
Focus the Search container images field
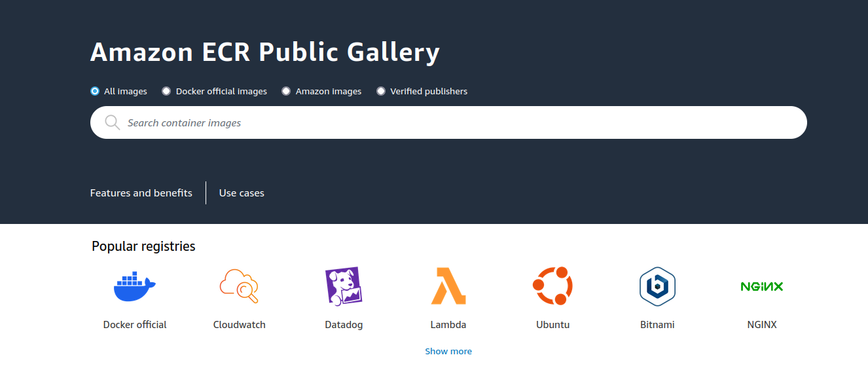tap(448, 122)
